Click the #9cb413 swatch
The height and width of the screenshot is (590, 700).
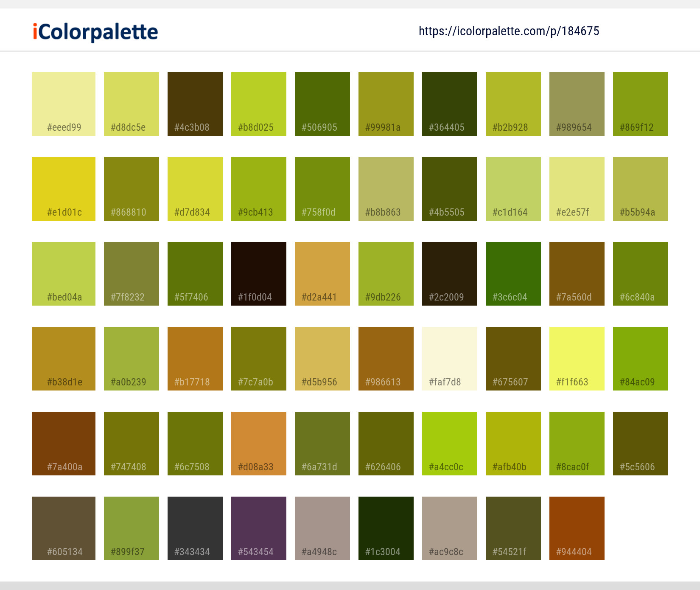259,189
